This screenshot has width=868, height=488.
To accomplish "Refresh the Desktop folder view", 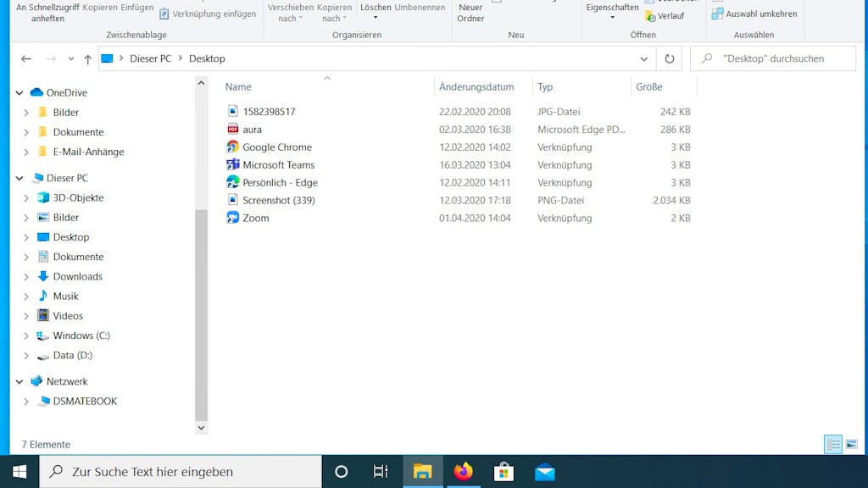I will point(670,58).
